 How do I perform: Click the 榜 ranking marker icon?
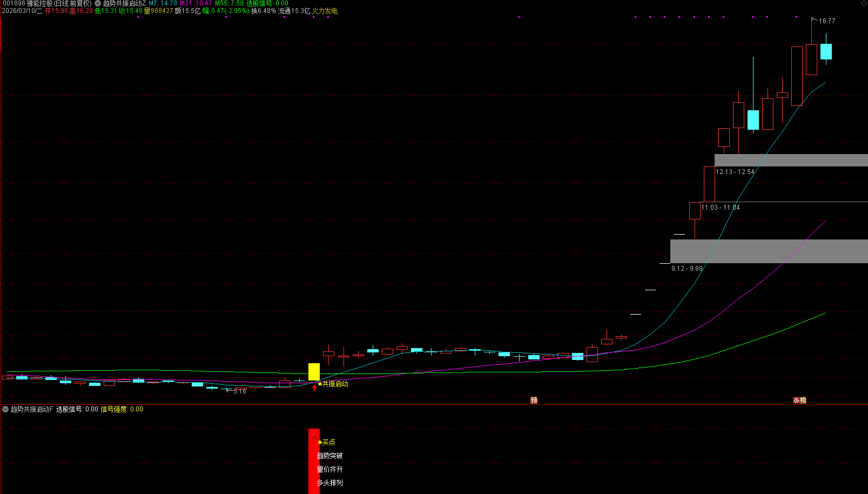[803, 400]
